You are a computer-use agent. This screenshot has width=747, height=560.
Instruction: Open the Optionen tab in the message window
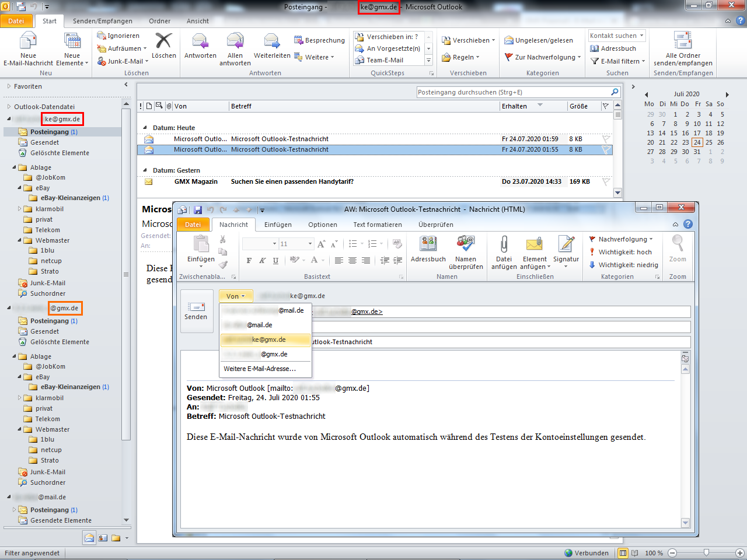[x=322, y=224]
